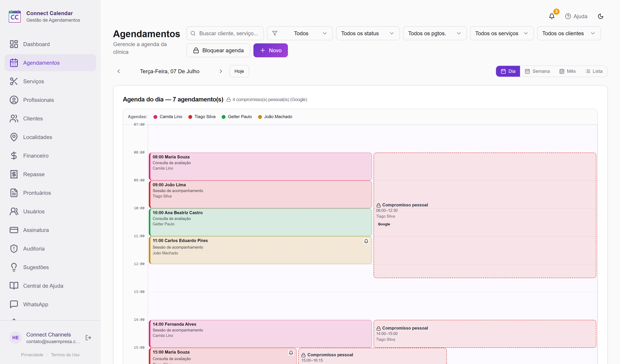The height and width of the screenshot is (364, 620).
Task: Open the Dashboard menu item
Action: coord(50,44)
